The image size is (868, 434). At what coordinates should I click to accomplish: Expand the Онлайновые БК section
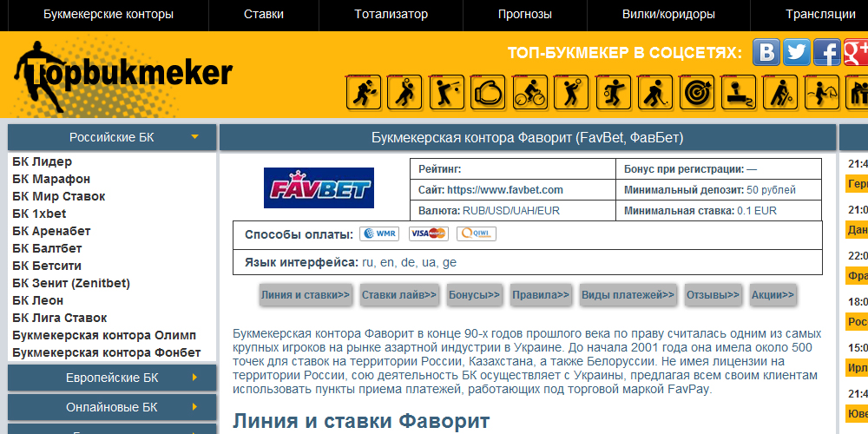(x=112, y=407)
